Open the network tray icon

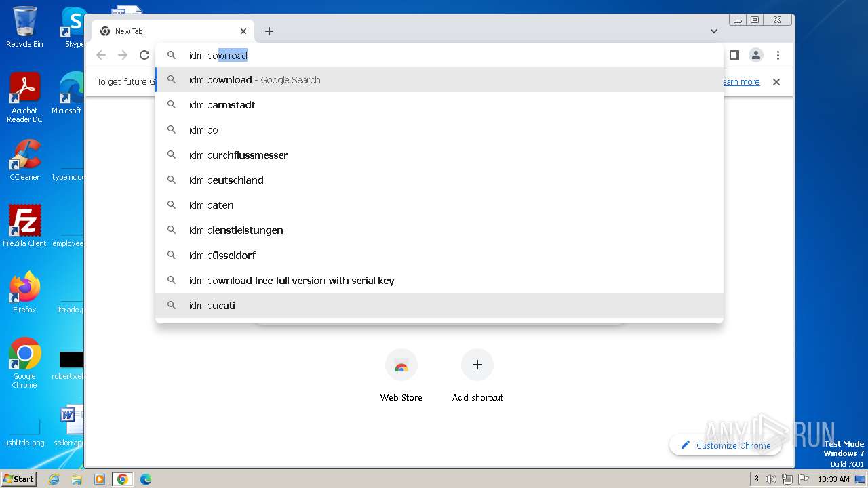click(787, 479)
